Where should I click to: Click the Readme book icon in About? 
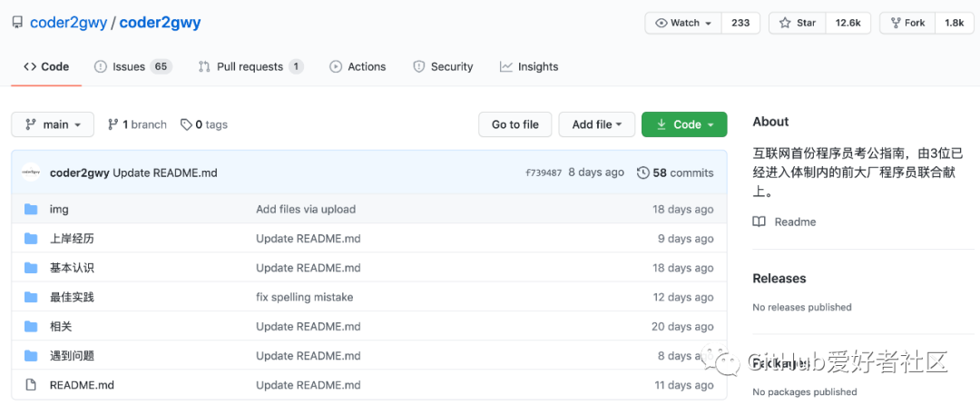[759, 222]
